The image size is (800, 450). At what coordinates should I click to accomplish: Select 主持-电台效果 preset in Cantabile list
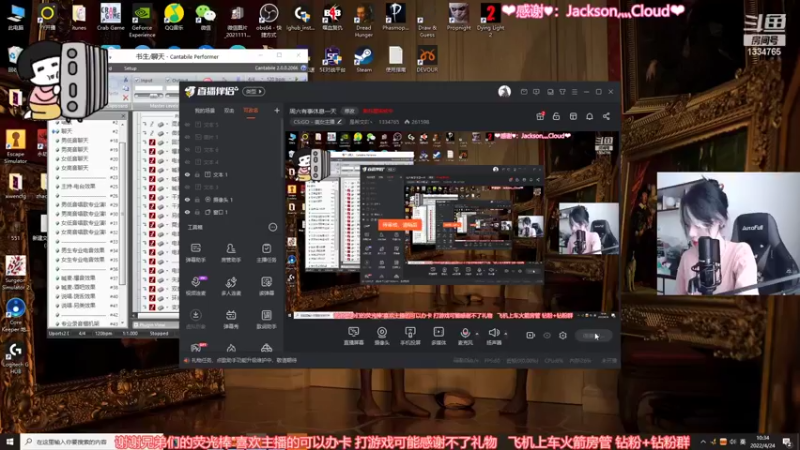coord(78,186)
